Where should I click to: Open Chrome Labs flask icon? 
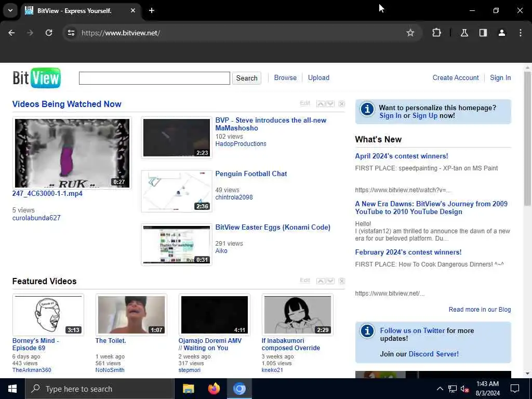pyautogui.click(x=464, y=33)
